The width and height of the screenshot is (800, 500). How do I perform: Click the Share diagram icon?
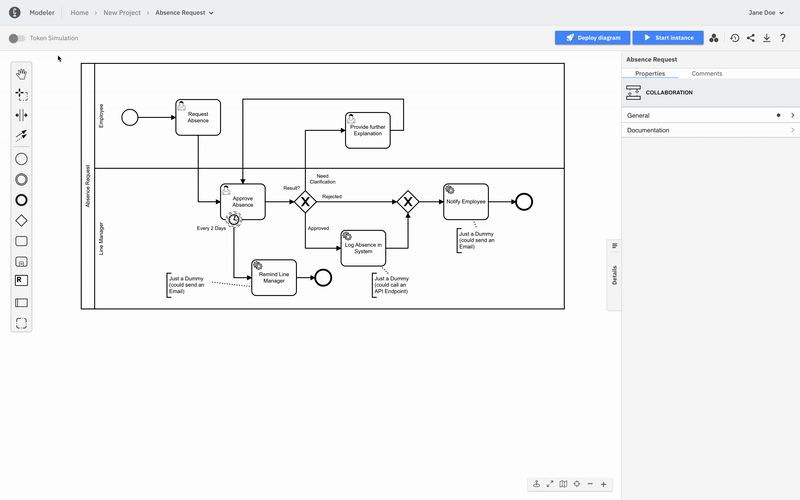coord(750,38)
